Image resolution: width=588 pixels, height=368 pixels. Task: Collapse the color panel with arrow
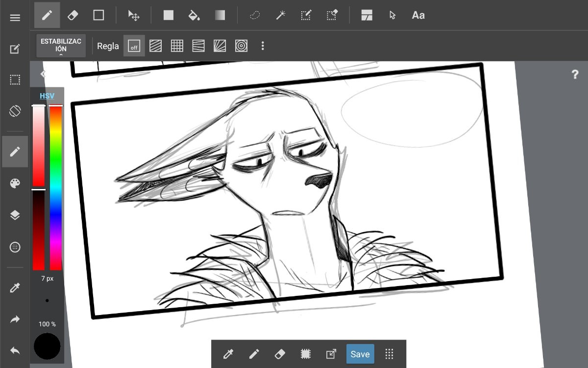coord(43,74)
